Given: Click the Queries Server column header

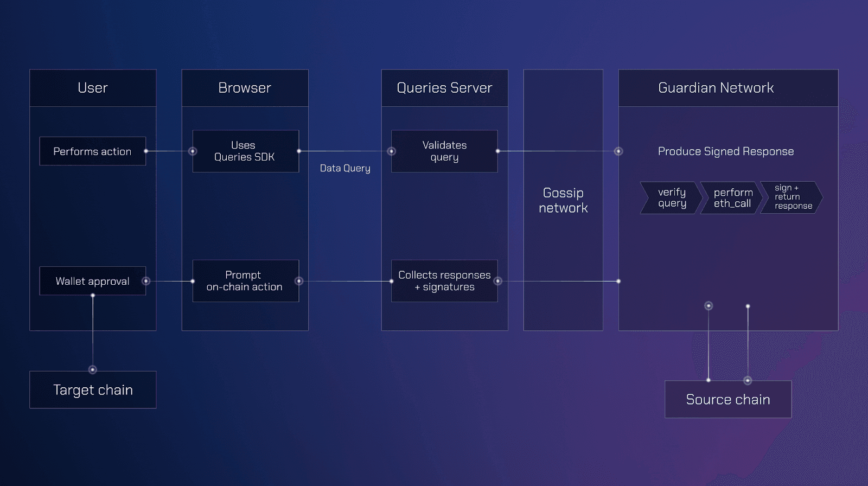Looking at the screenshot, I should [x=444, y=88].
